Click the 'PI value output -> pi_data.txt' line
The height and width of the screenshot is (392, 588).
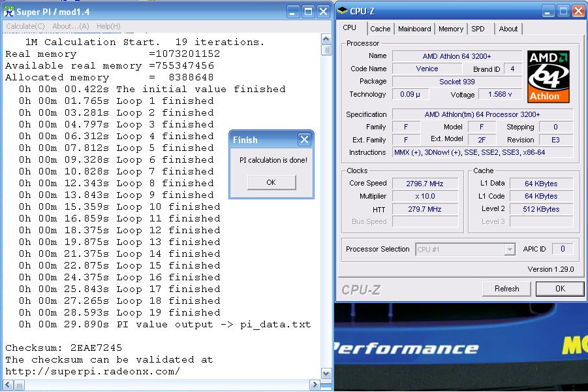pos(164,325)
